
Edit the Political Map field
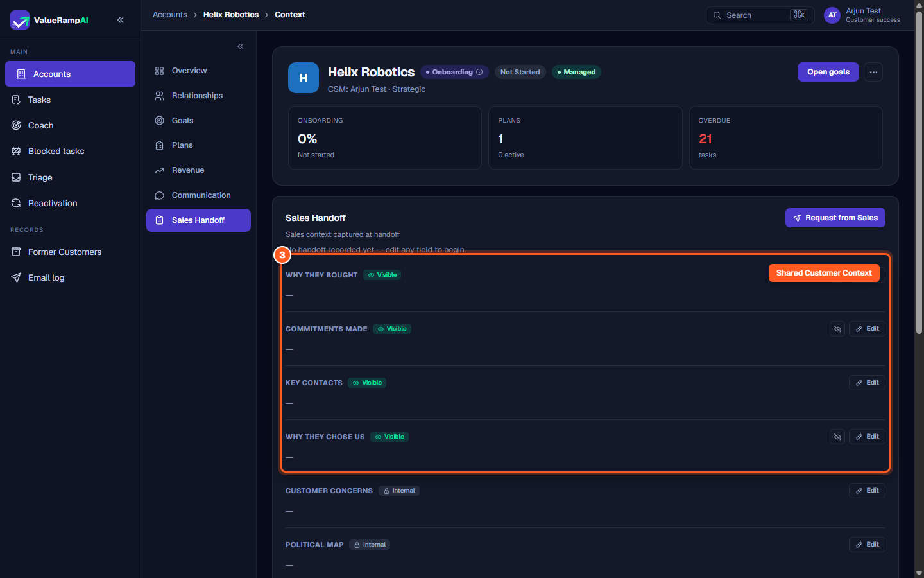867,545
